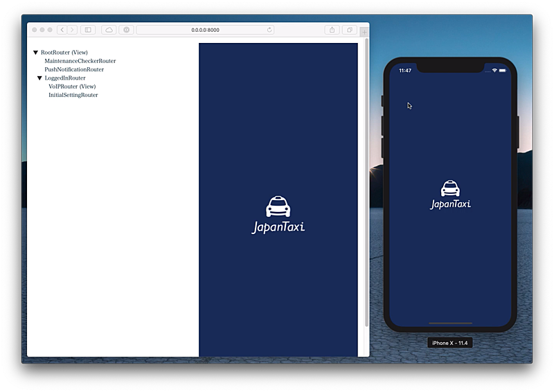
Task: Go back in the Safari browser
Action: click(x=62, y=30)
